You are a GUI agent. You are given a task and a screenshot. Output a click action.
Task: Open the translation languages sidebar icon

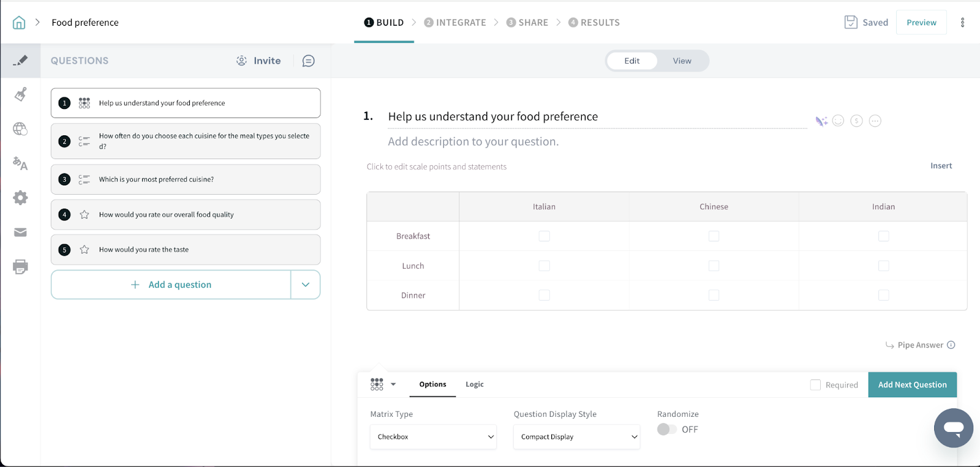click(x=20, y=163)
